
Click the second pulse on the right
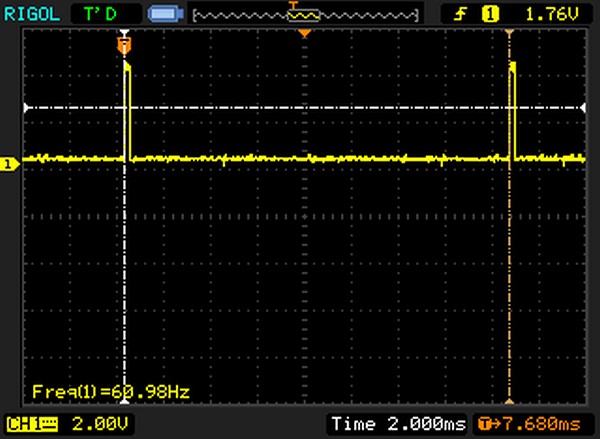[513, 110]
